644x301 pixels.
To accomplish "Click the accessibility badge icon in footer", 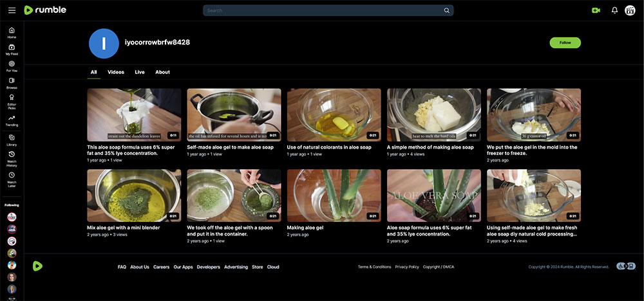I will pos(626,266).
